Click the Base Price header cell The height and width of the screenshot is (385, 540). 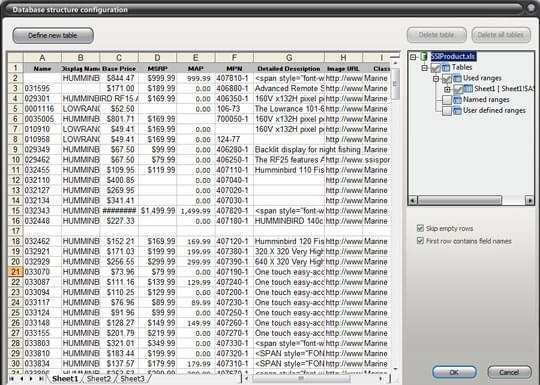point(119,69)
